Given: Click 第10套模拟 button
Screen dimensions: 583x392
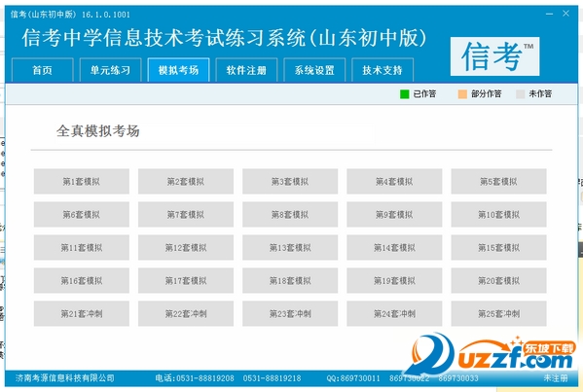Looking at the screenshot, I should point(498,214).
